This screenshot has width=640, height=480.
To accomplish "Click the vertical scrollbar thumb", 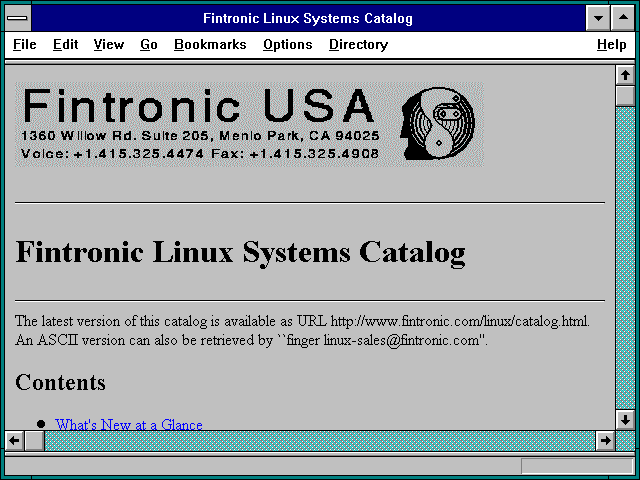I will tap(625, 96).
